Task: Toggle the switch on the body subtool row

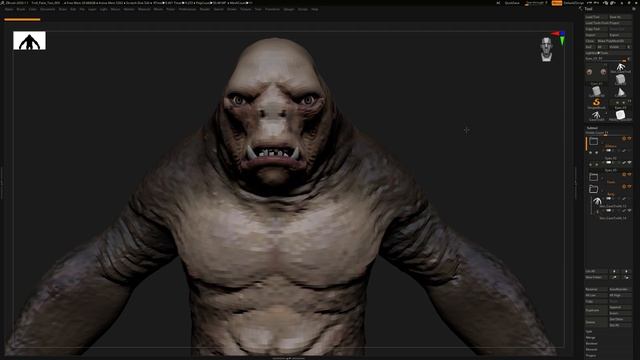Action: [609, 198]
